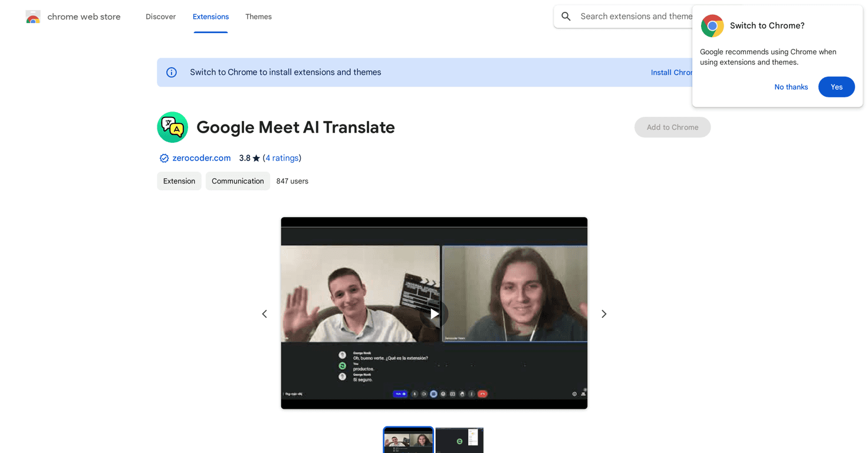Click the Add to Chrome button
The width and height of the screenshot is (868, 453).
tap(672, 127)
